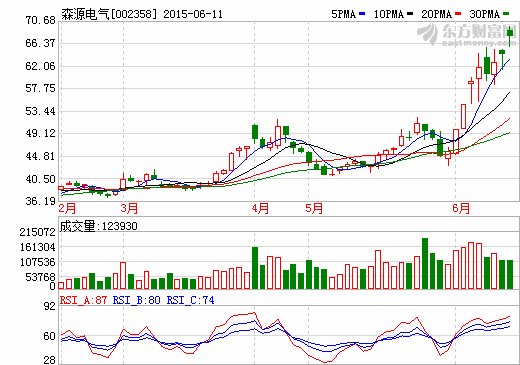Click the 60 RSI axis label

50,336
